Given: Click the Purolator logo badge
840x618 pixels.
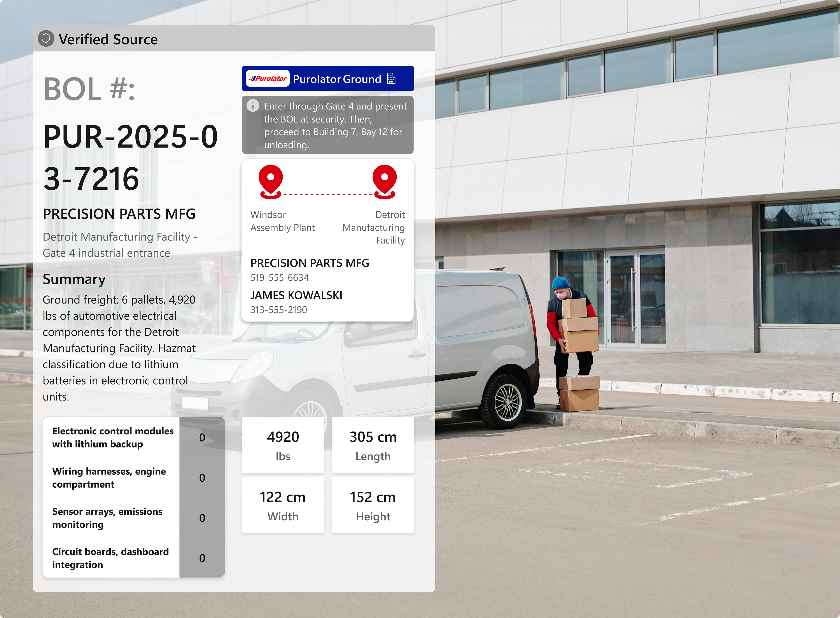Looking at the screenshot, I should [x=268, y=79].
